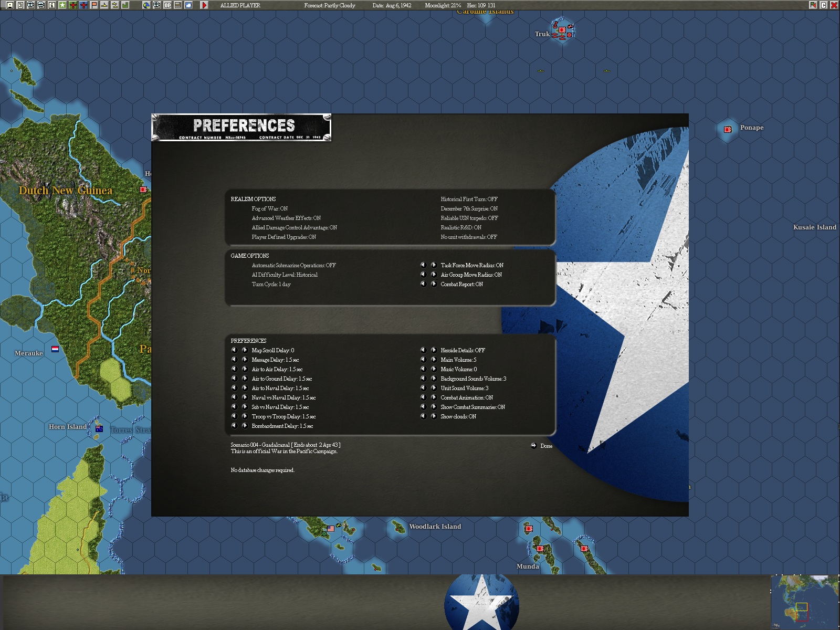840x630 pixels.
Task: Lower Unit Sound Volume with left arrow
Action: pos(423,388)
